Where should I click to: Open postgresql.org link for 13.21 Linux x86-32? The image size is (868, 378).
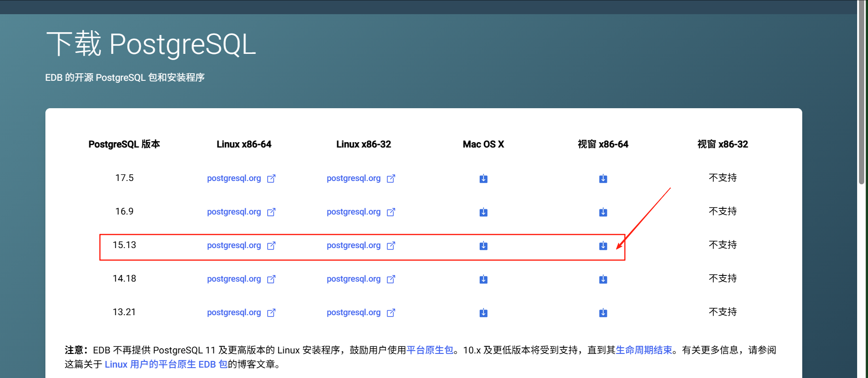click(x=361, y=313)
